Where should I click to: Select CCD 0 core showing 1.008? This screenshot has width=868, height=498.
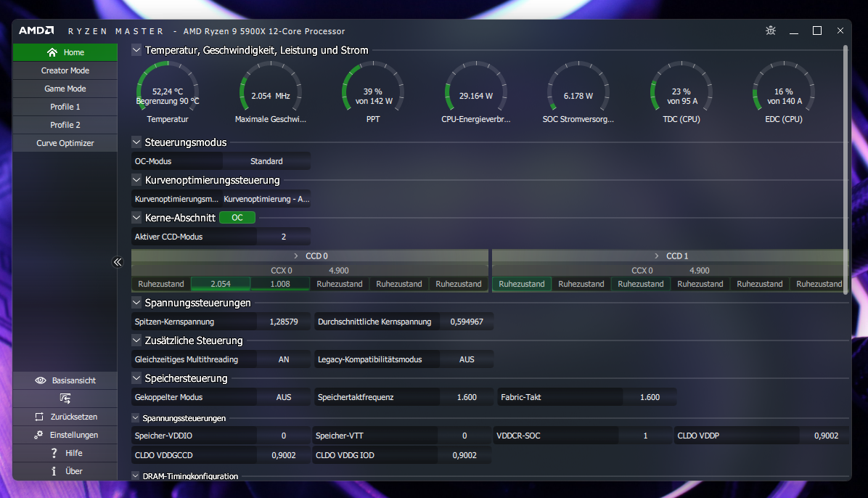click(x=280, y=284)
